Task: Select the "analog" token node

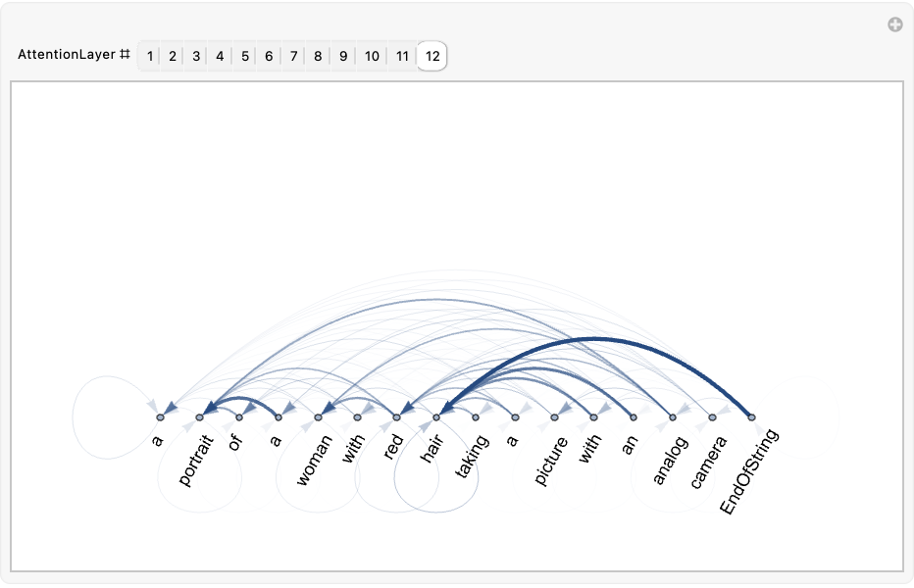Action: click(x=673, y=417)
